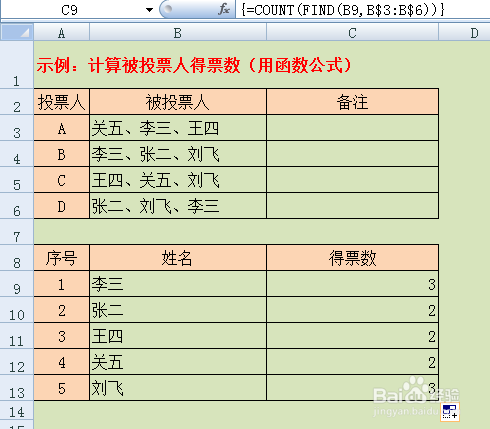Click vote count cell for 刘飞
Viewport: 490px width, 429px height.
click(x=352, y=388)
